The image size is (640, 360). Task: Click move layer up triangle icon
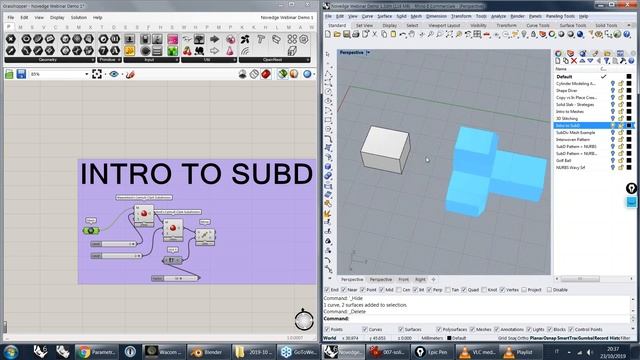click(582, 61)
